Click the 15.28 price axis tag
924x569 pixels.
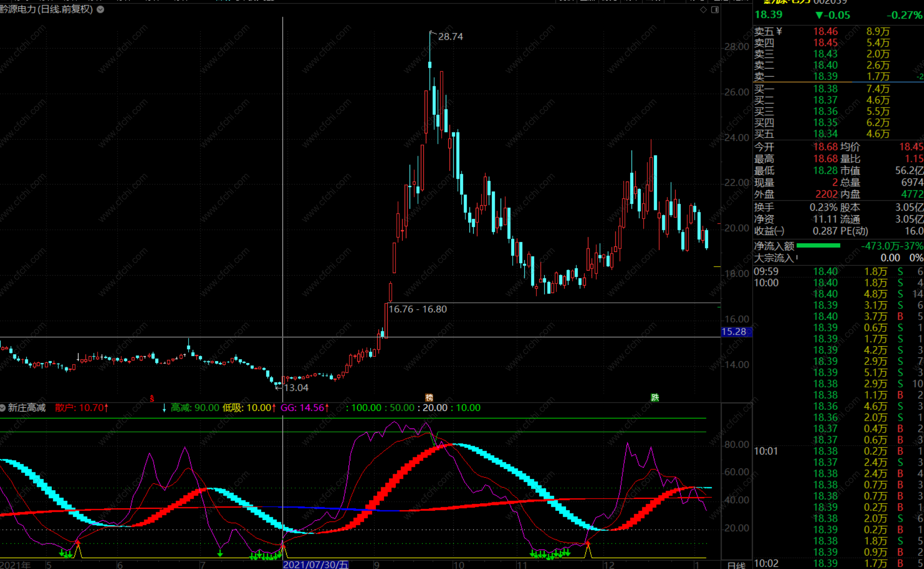pyautogui.click(x=735, y=332)
